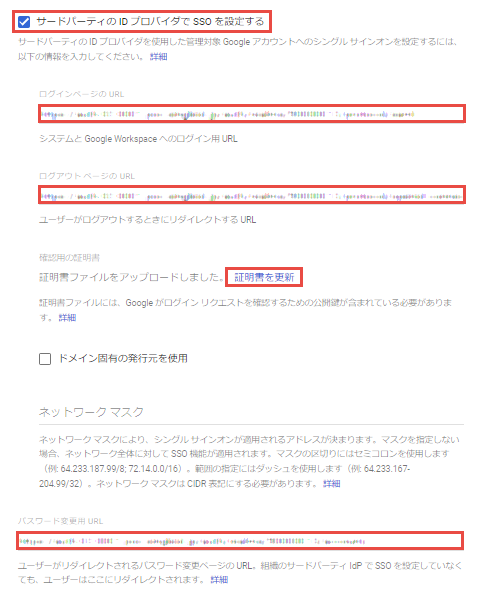Select the パスワード変更用 URL field label
Image resolution: width=496 pixels, height=610 pixels.
[60, 521]
